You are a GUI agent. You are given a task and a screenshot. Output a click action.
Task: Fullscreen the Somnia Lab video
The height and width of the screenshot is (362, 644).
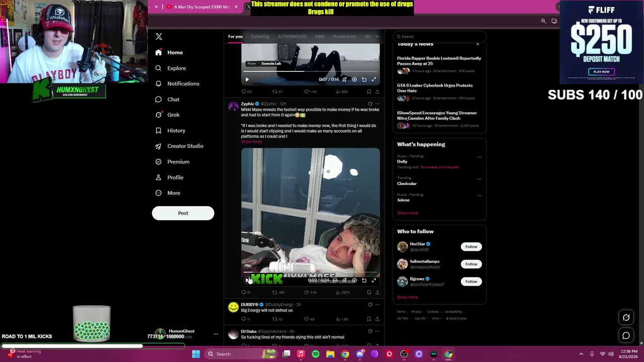tap(373, 79)
